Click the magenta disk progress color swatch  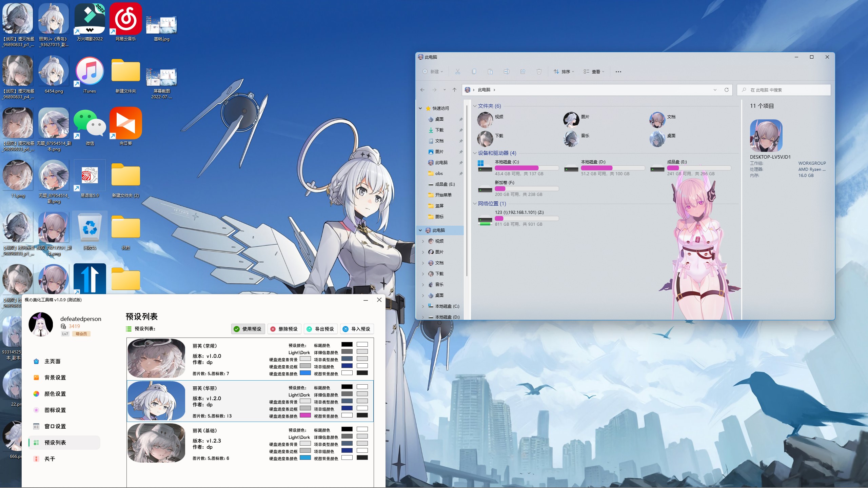305,415
